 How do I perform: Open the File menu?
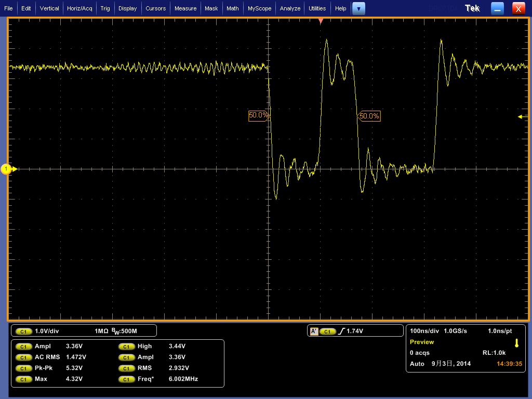(8, 8)
